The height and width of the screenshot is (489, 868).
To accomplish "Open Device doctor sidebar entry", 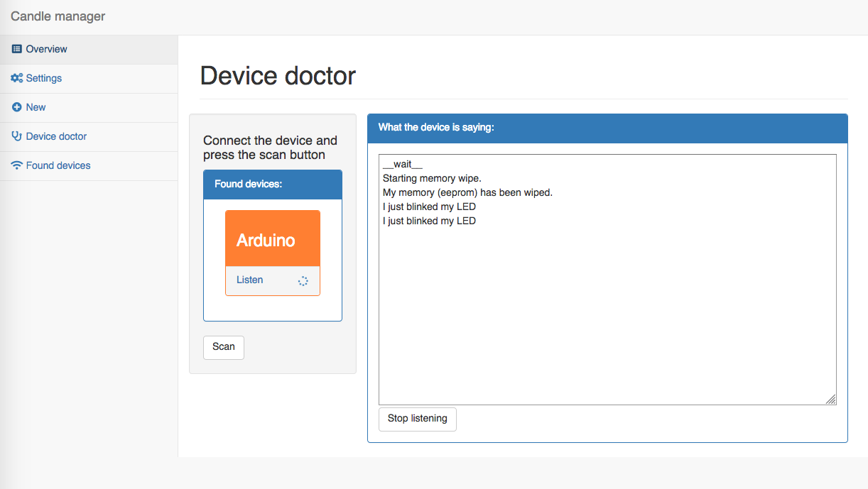I will click(x=89, y=137).
